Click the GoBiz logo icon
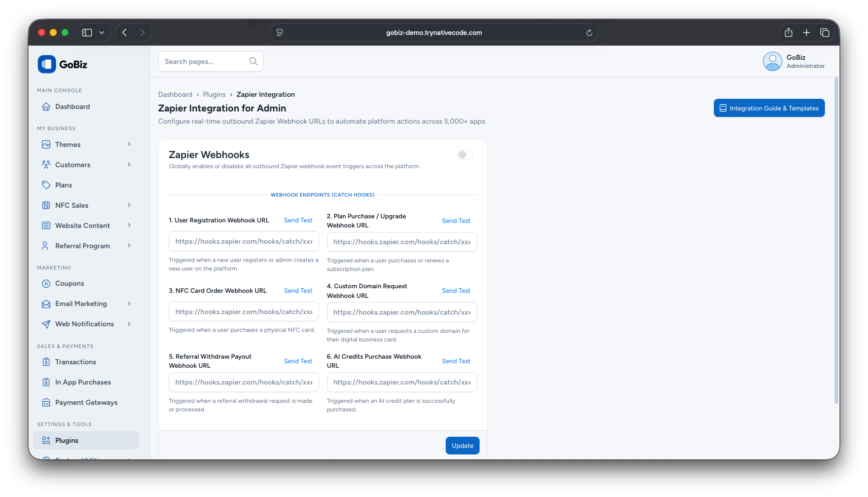Screen dimensions: 868x497 (47, 64)
